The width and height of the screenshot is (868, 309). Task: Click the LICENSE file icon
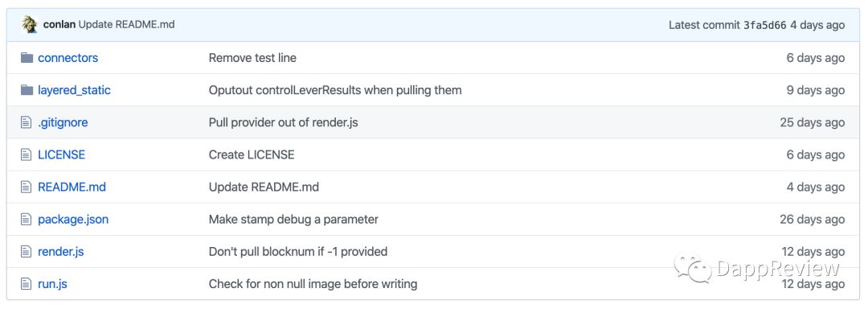(26, 154)
